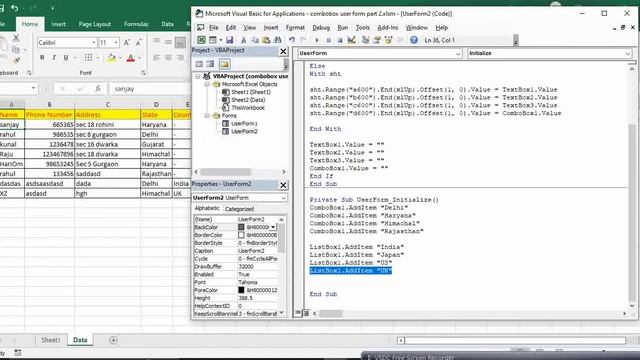Switch to Excel Page Layout tab
The height and width of the screenshot is (360, 640).
95,24
